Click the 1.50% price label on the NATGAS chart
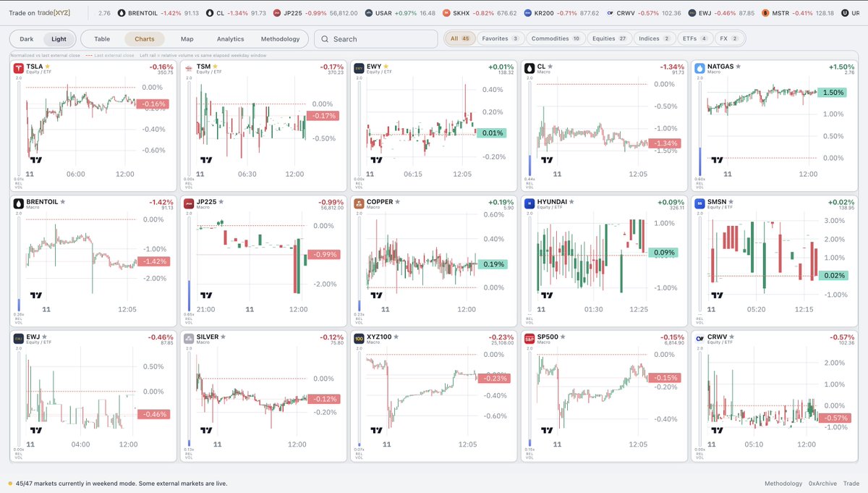 834,93
